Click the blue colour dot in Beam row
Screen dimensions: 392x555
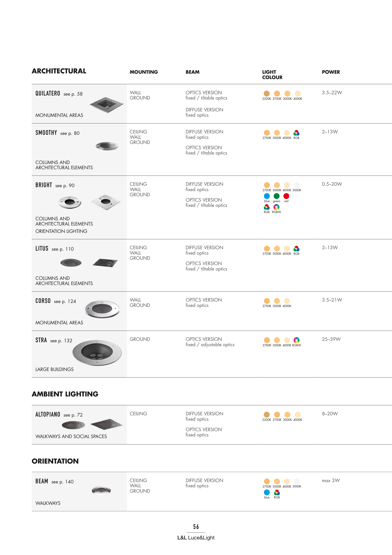267,492
